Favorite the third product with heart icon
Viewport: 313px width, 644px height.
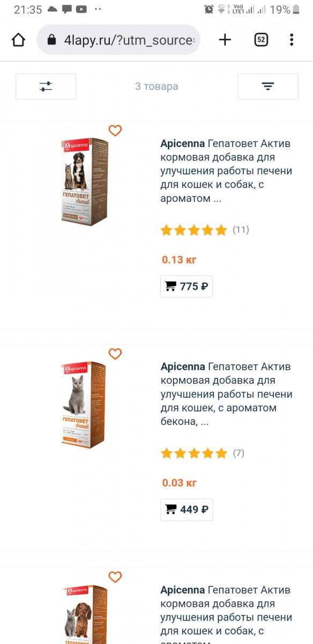coord(115,577)
